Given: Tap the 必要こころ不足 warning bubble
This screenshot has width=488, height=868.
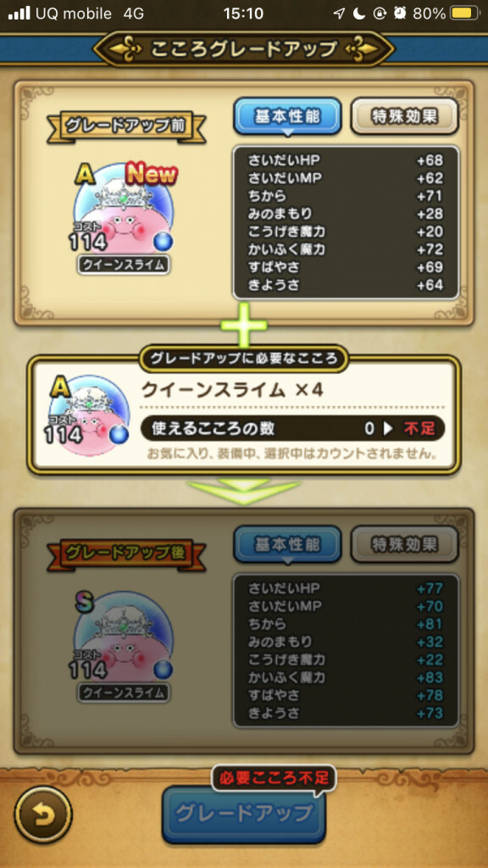Looking at the screenshot, I should pyautogui.click(x=274, y=778).
